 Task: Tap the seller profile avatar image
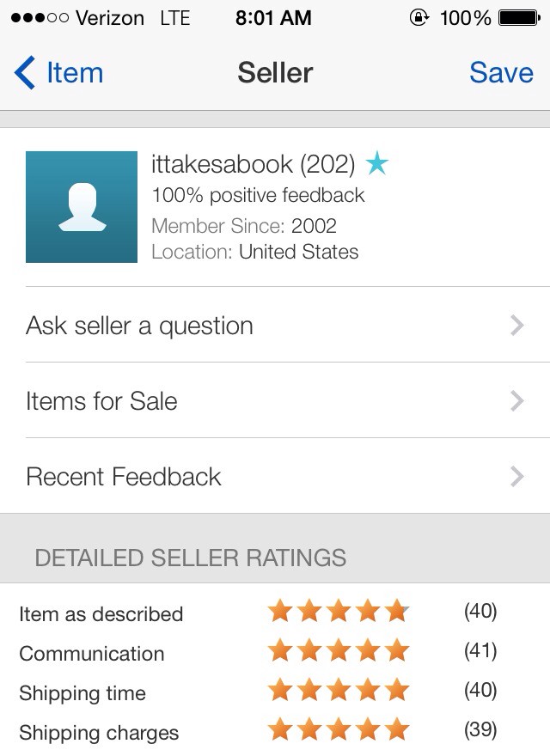pos(82,207)
